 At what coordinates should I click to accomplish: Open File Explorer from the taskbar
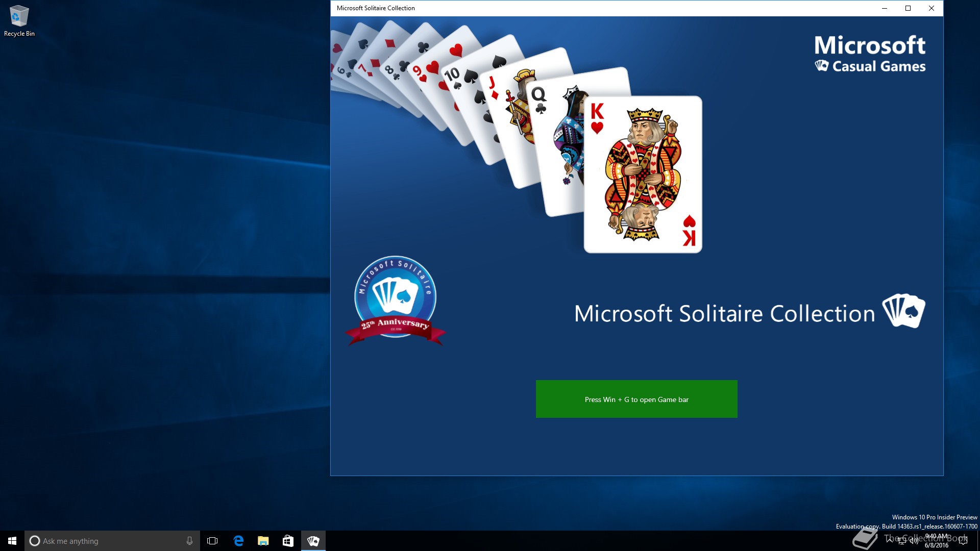pyautogui.click(x=263, y=541)
